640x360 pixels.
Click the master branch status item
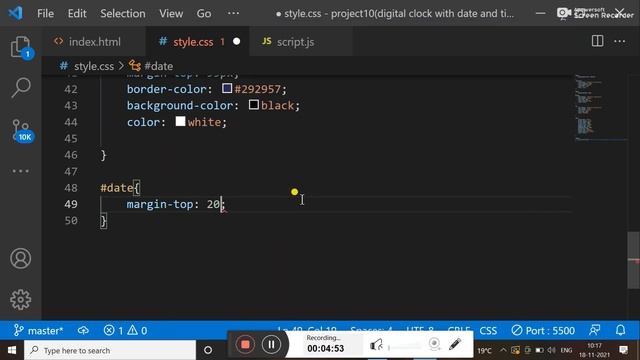(x=38, y=330)
